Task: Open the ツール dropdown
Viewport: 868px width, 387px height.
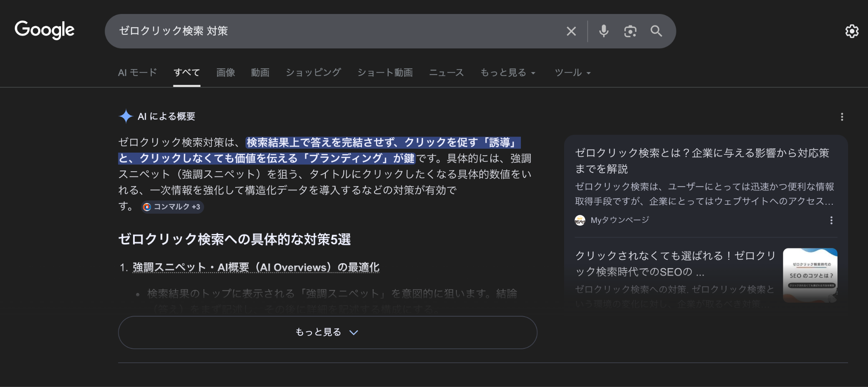Action: pyautogui.click(x=572, y=72)
